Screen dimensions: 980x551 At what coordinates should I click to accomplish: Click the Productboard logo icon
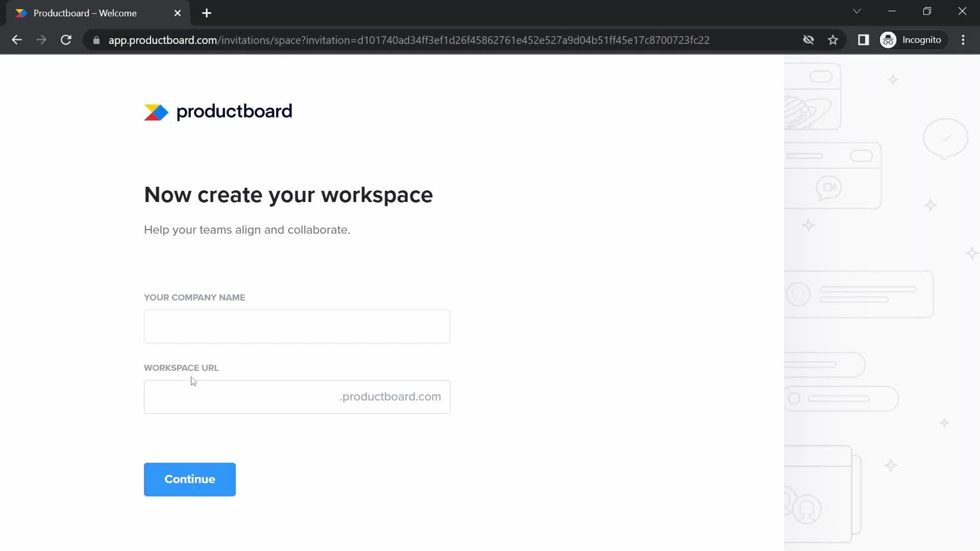(156, 112)
